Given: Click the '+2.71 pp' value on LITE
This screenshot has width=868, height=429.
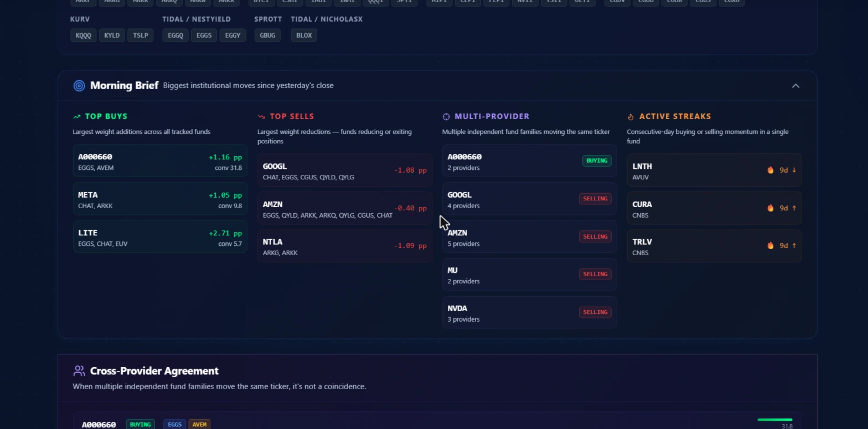Looking at the screenshot, I should pyautogui.click(x=225, y=234).
